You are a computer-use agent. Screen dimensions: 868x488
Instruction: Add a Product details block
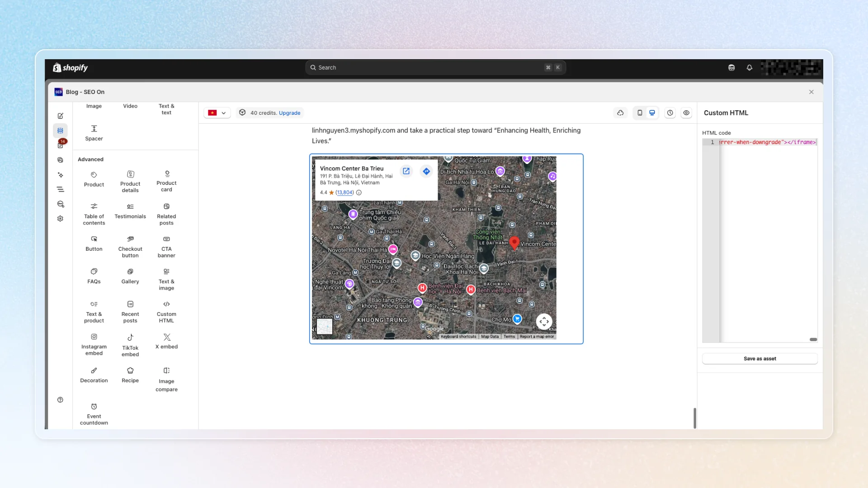tap(130, 182)
